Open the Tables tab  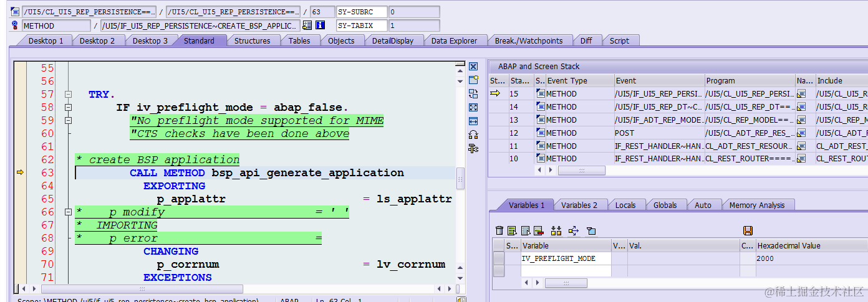(299, 40)
